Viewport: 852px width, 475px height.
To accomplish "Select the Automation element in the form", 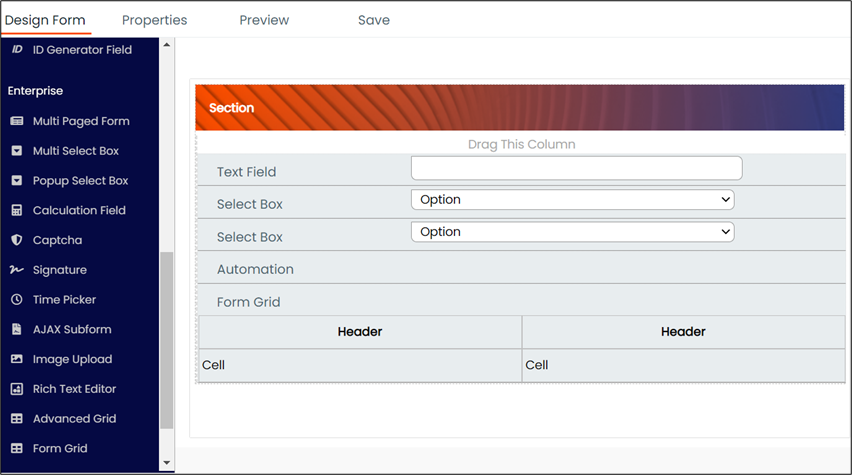I will pos(255,270).
